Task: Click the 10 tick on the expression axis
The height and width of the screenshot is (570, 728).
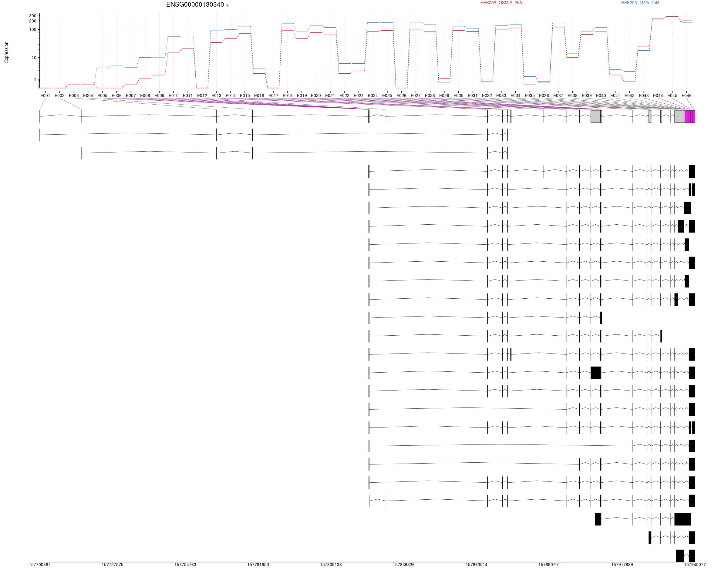Action: [34, 58]
